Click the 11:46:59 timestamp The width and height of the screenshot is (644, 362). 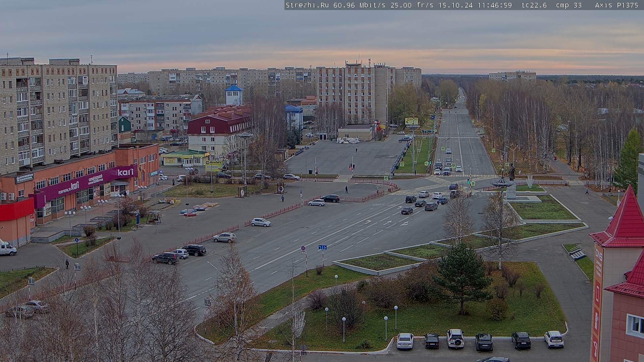(495, 5)
